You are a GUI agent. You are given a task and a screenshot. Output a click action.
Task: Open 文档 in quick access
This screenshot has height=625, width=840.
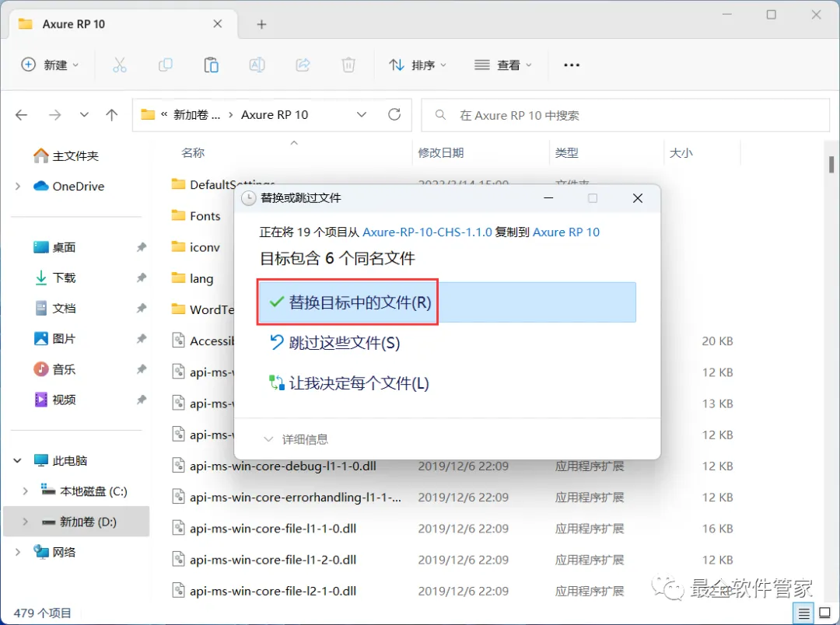click(64, 309)
